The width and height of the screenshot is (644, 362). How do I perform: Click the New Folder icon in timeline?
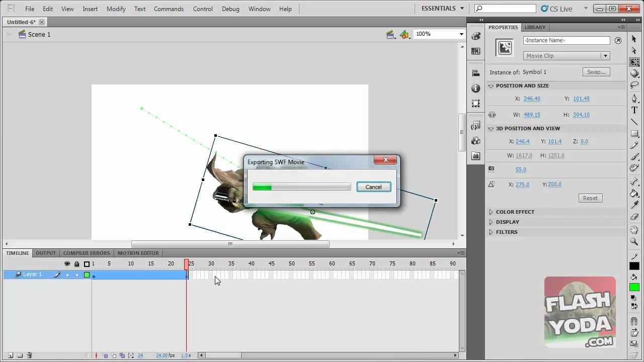pyautogui.click(x=20, y=355)
